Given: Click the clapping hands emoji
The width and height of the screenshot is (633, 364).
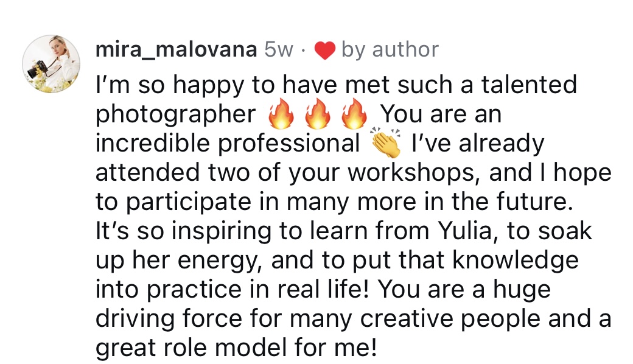Looking at the screenshot, I should pyautogui.click(x=386, y=144).
